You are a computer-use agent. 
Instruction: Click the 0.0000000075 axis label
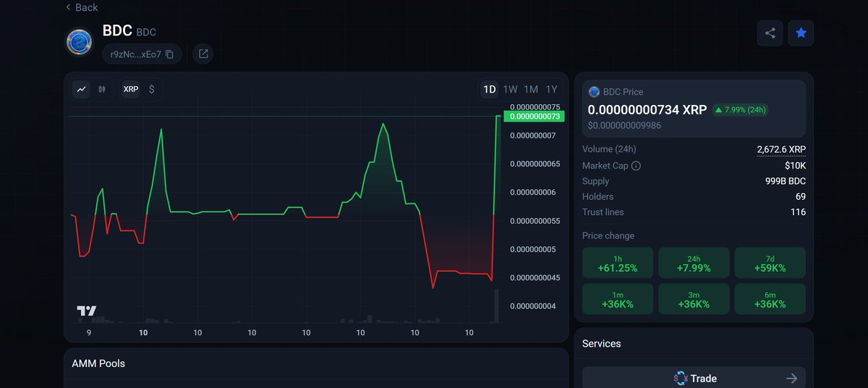535,107
